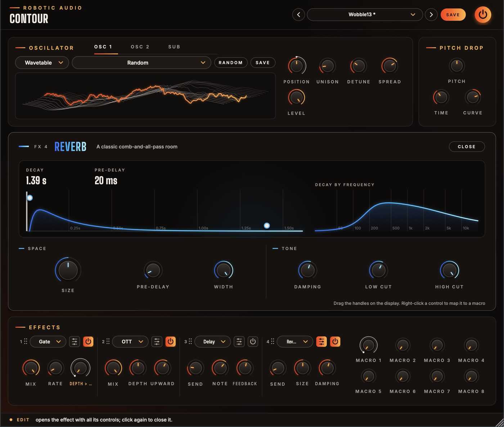This screenshot has height=427, width=504.
Task: Open the Wavetable oscillator type dropdown
Action: pos(42,63)
